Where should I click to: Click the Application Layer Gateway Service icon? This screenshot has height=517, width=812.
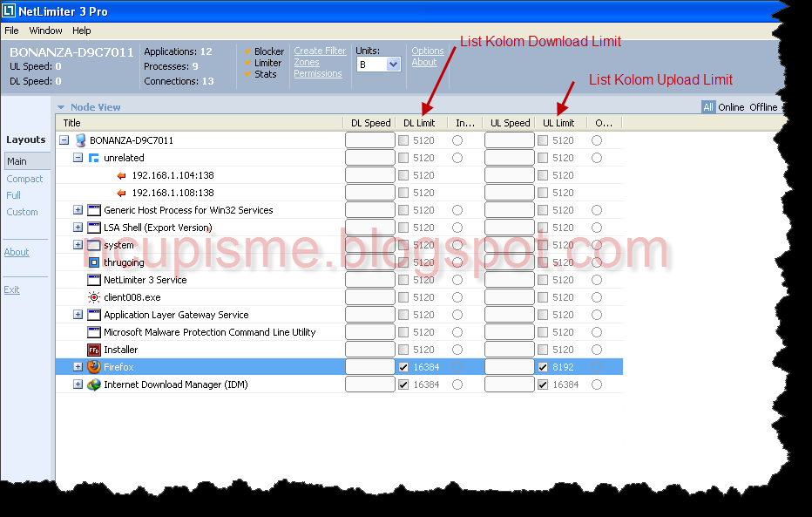tap(94, 315)
